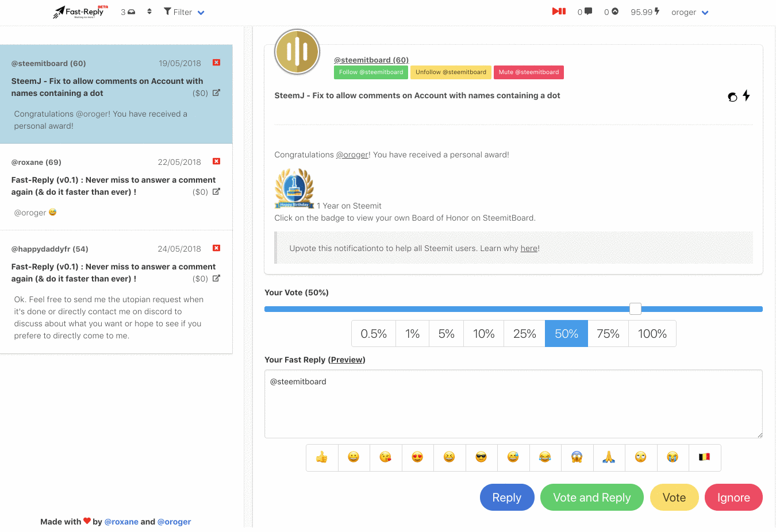This screenshot has height=532, width=776.
Task: Set vote to 5%
Action: click(x=447, y=334)
